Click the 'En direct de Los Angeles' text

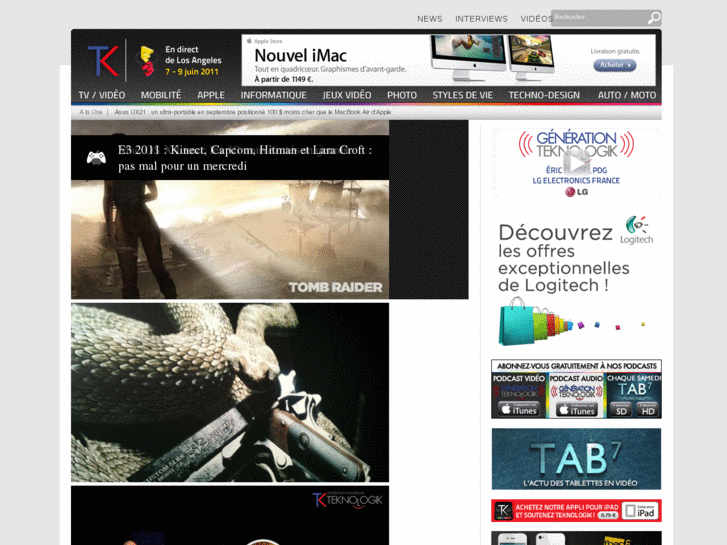coord(193,55)
